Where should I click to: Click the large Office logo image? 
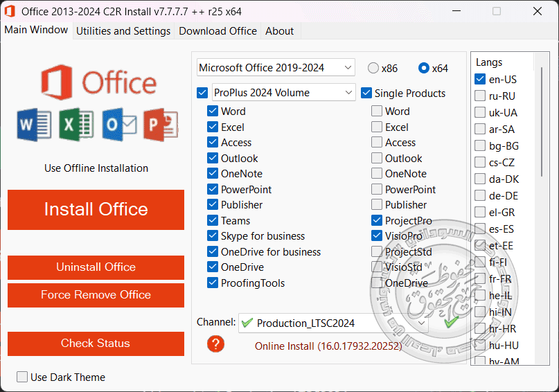pos(99,82)
